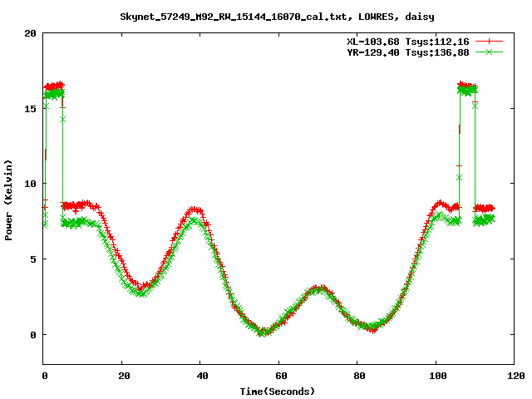This screenshot has height=399, width=532.
Task: Click the y-axis tick label 5
Action: pyautogui.click(x=33, y=259)
